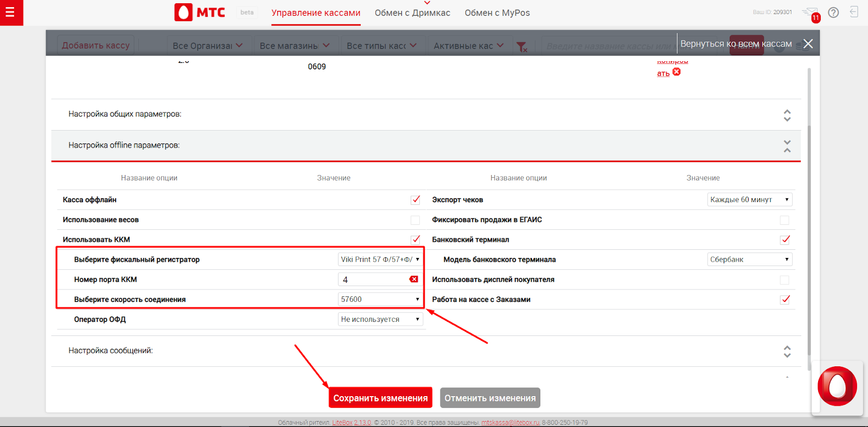868x427 pixels.
Task: Toggle the Использовать ККМ checkbox
Action: click(x=416, y=240)
